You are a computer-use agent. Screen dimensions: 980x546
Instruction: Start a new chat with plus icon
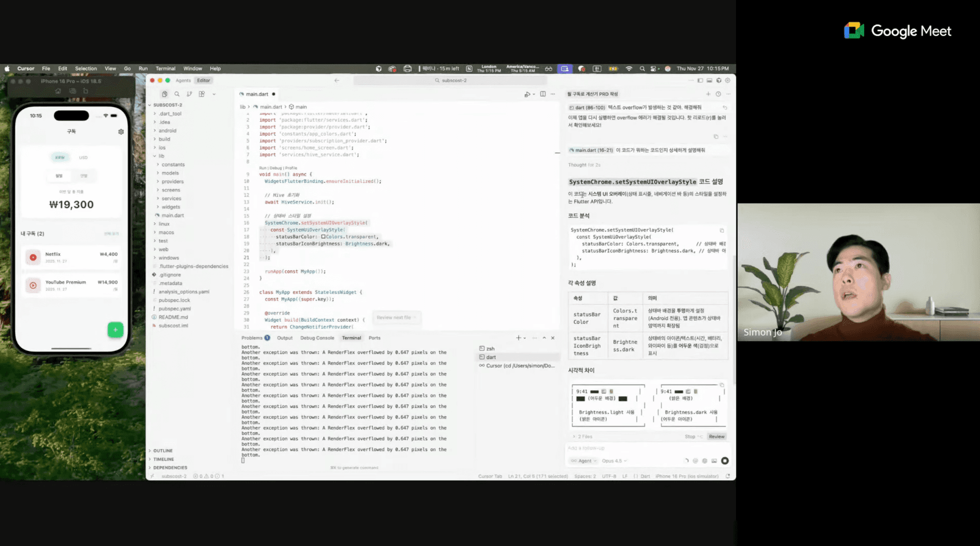click(x=708, y=94)
